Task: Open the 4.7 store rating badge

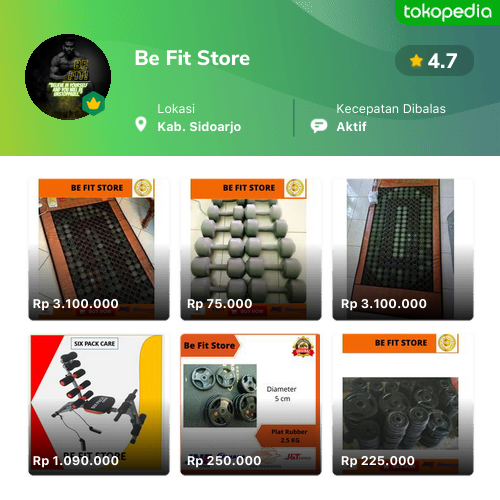Action: [434, 61]
